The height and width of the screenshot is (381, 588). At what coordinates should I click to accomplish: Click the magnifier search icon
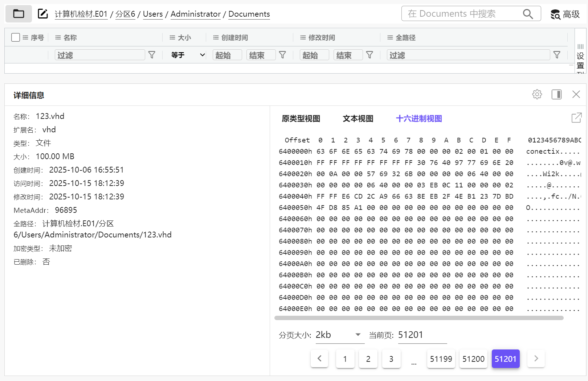(528, 14)
